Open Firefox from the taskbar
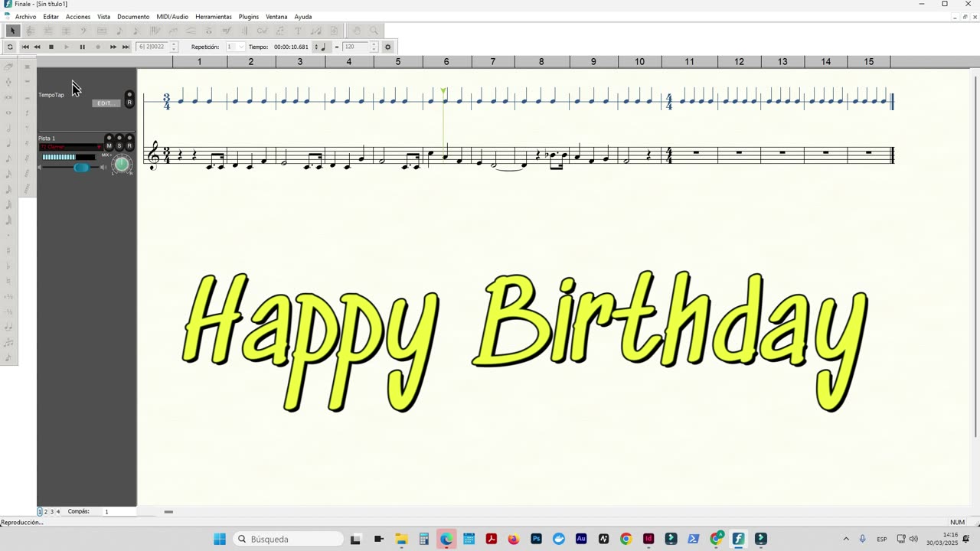Image resolution: width=980 pixels, height=551 pixels. click(514, 539)
